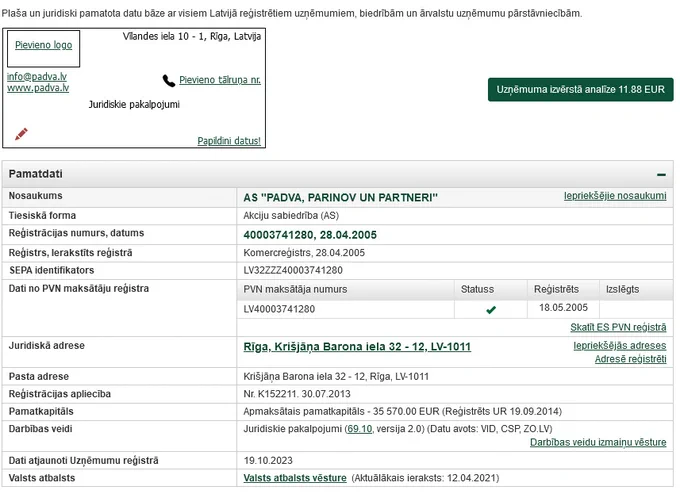
Task: Click the Pamatkapitāls row label
Action: point(41,412)
